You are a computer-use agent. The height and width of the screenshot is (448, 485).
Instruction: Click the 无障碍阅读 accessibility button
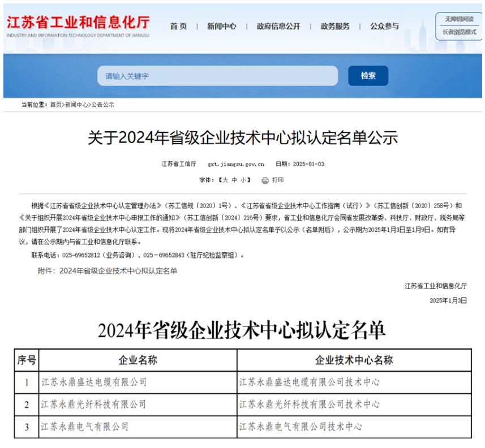[460, 20]
